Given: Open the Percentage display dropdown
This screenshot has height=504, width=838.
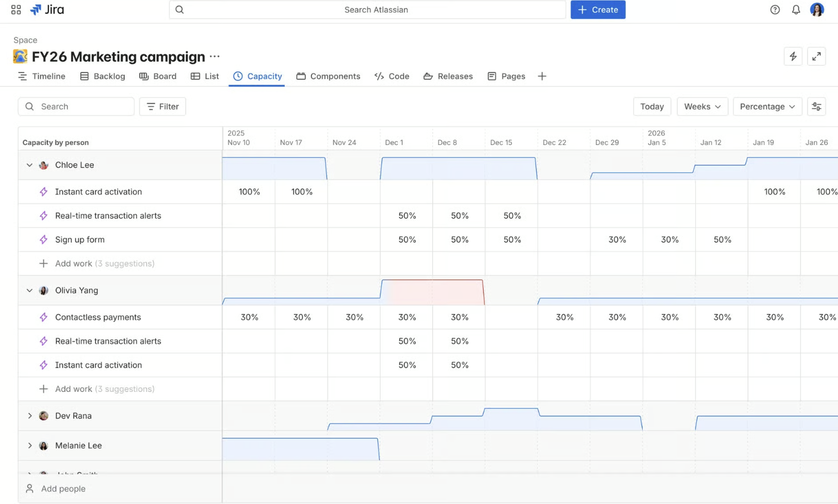Looking at the screenshot, I should [767, 106].
